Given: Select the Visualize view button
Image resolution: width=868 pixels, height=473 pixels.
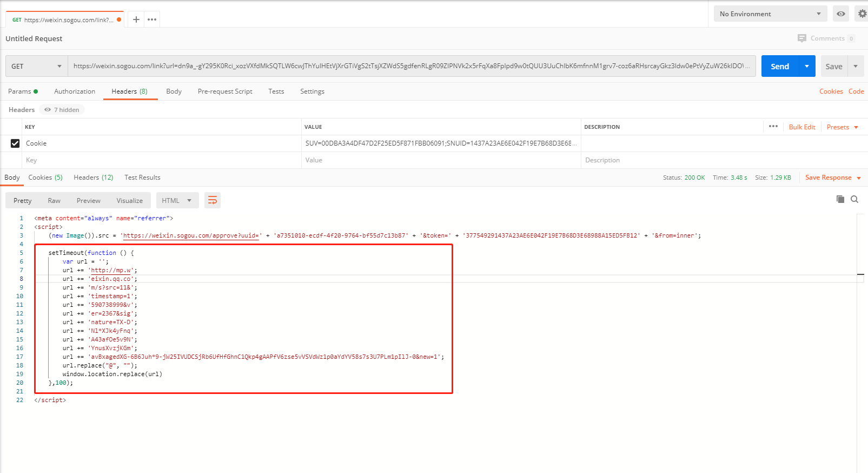Looking at the screenshot, I should point(130,200).
